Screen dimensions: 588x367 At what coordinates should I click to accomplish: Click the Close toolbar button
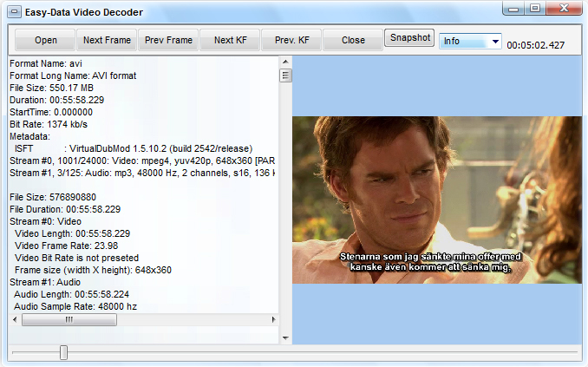(353, 40)
